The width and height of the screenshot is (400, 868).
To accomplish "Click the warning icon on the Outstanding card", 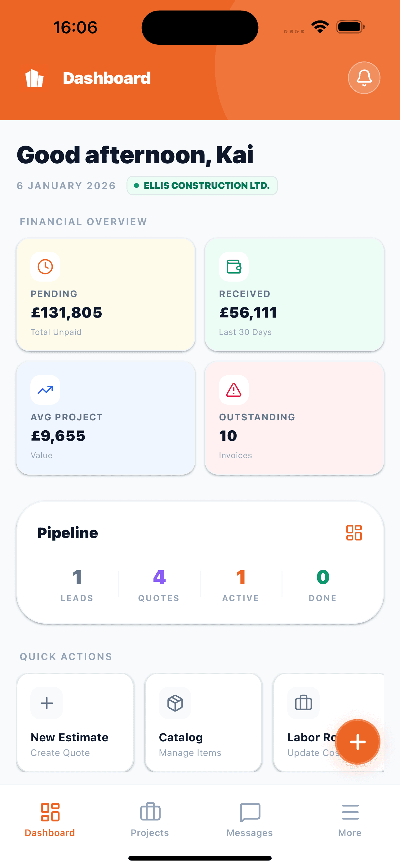I will (x=234, y=390).
